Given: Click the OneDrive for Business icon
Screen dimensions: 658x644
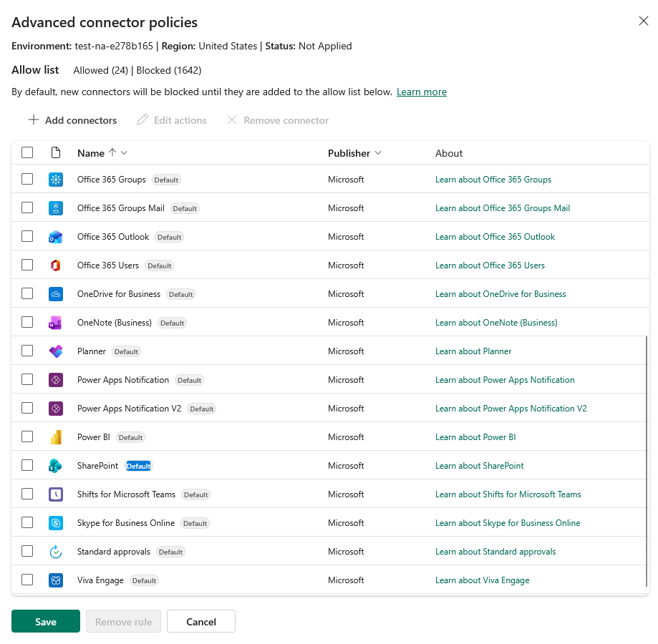Looking at the screenshot, I should tap(56, 294).
